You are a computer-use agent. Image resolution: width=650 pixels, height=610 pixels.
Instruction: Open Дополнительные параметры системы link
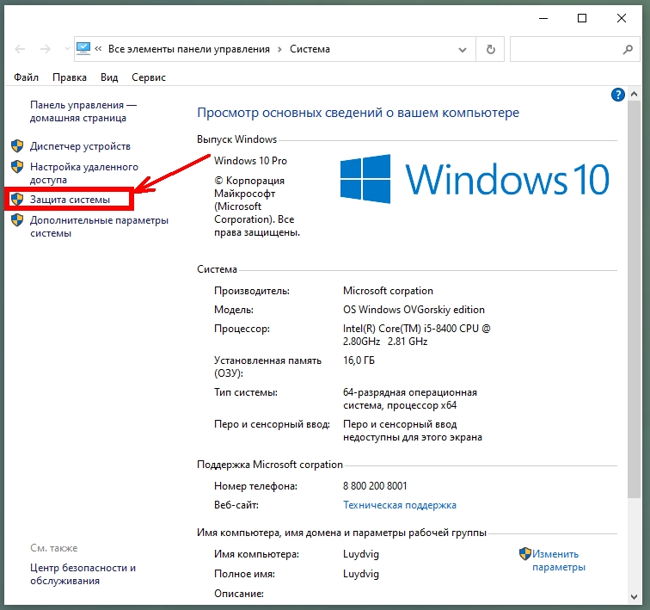click(x=99, y=227)
